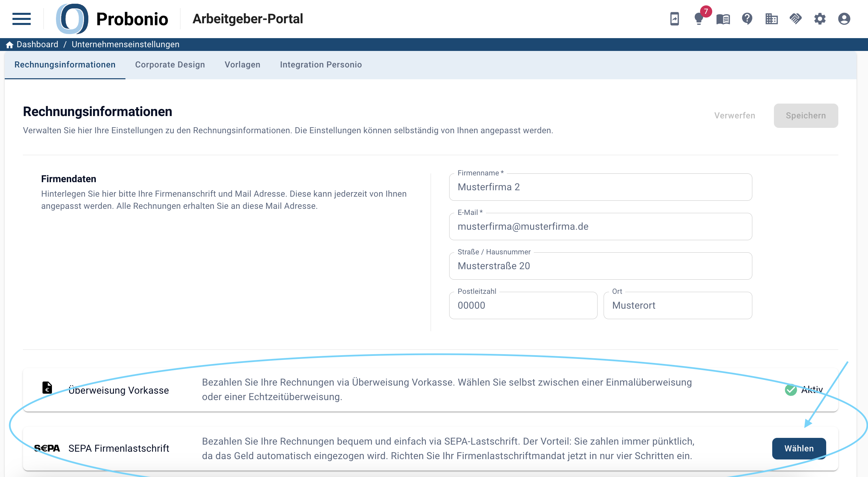
Task: Choose SEPA Firmenlastschrift with Wählen button
Action: coord(799,449)
